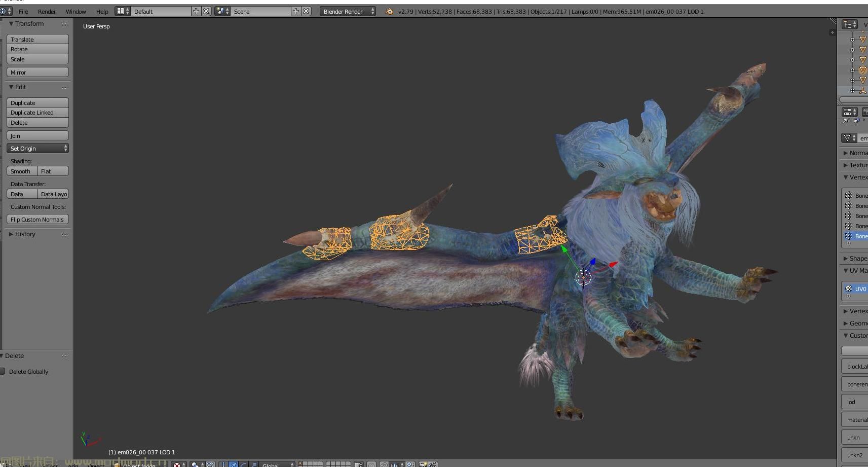The image size is (868, 467).
Task: Click the armature icon in Outliner
Action: pos(863,90)
